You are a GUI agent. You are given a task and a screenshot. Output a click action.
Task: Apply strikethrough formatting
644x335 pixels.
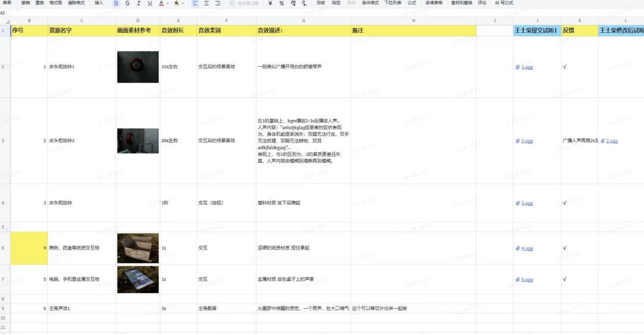[128, 4]
